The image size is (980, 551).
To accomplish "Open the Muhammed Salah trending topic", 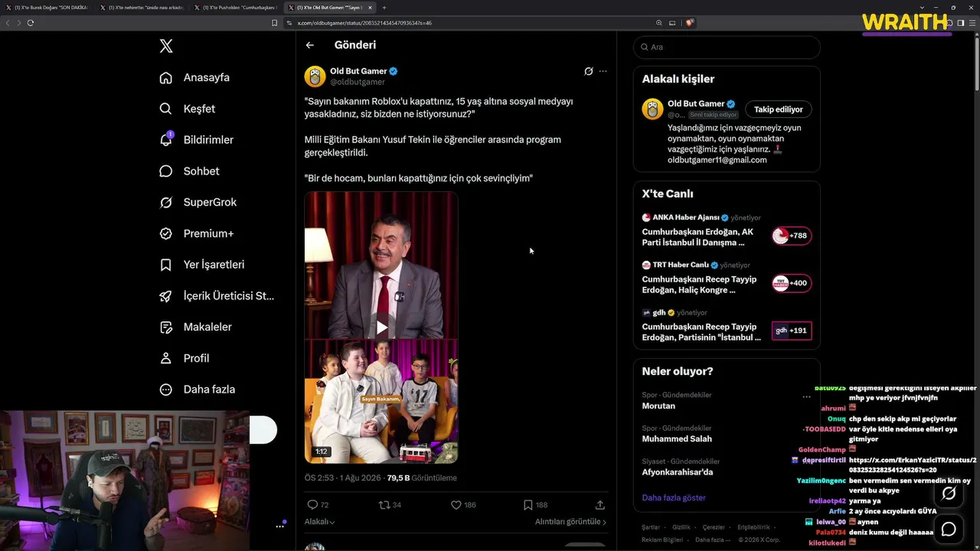I will (x=677, y=439).
